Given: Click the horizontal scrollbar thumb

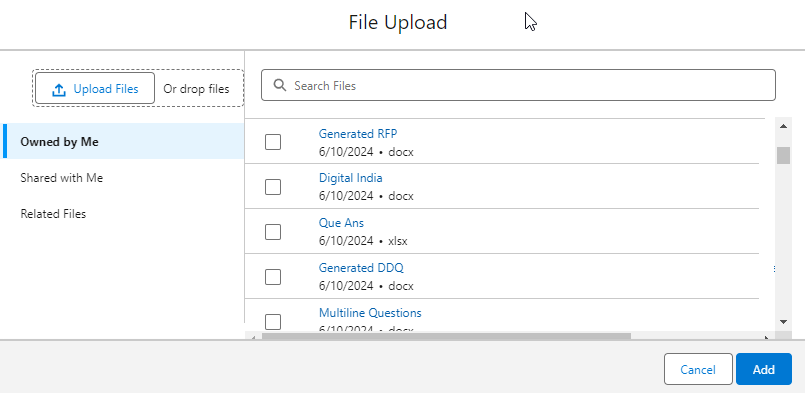Looking at the screenshot, I should point(446,336).
